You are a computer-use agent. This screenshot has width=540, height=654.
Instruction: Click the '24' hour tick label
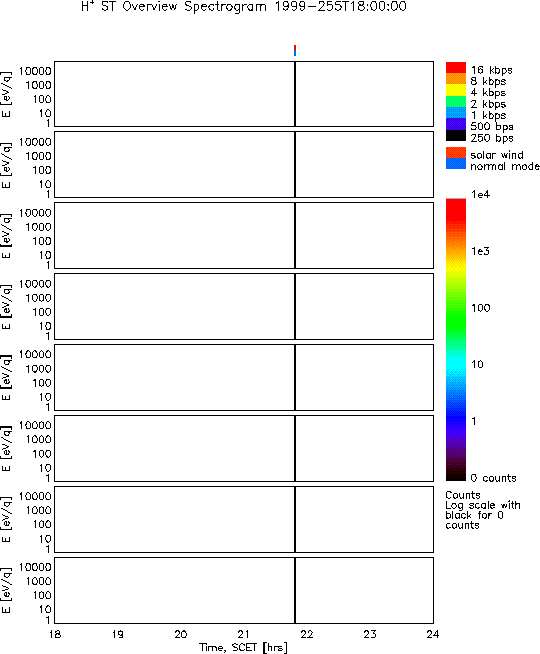coord(433,634)
